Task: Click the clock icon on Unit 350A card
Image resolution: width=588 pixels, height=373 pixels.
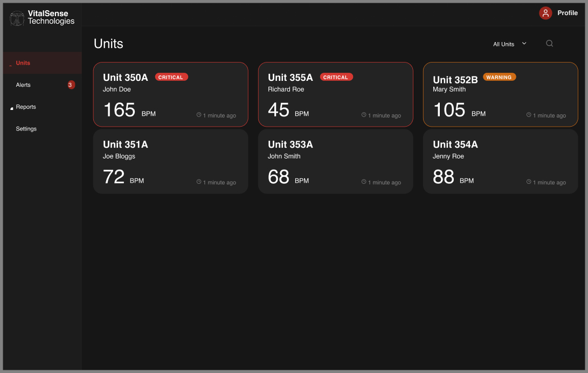Action: pyautogui.click(x=199, y=115)
